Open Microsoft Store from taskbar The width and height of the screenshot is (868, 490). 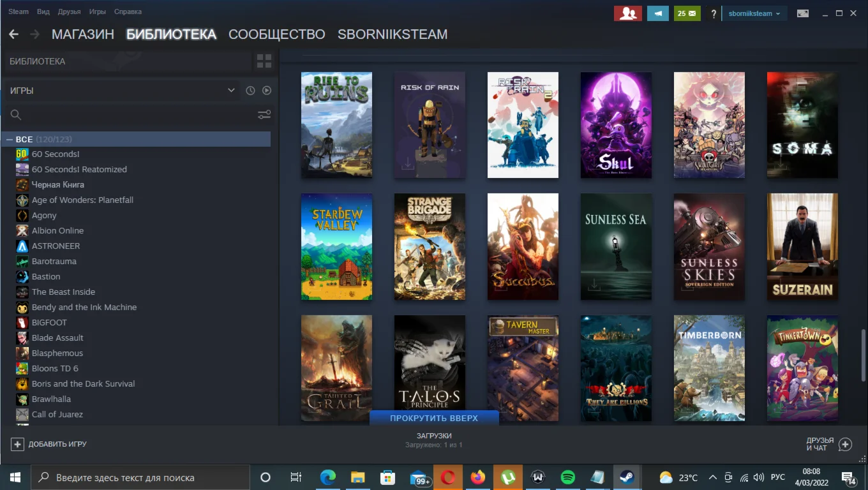click(x=387, y=477)
